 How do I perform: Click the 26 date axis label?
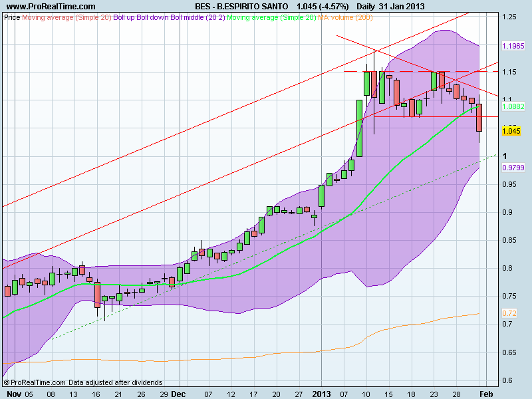coord(141,394)
